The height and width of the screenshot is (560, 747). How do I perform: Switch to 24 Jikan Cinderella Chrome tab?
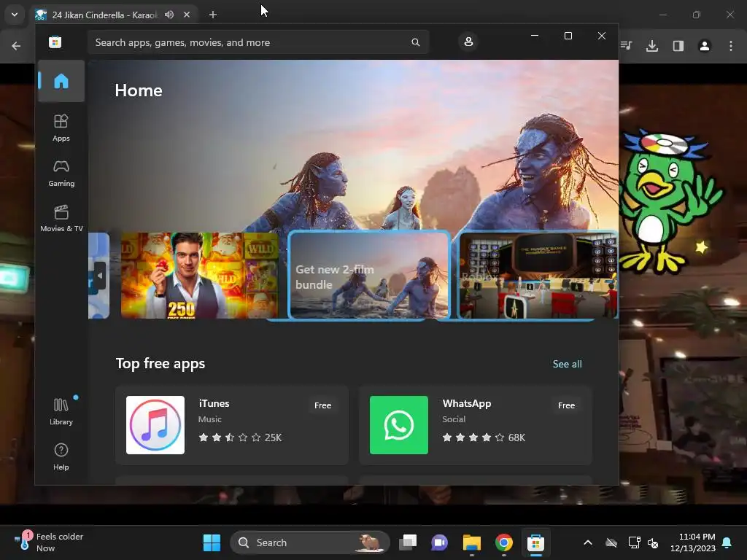[104, 15]
